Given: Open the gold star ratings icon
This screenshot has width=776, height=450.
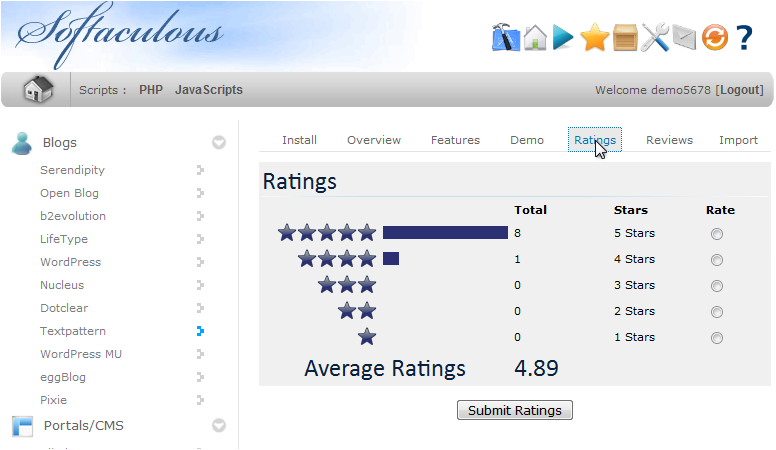Looking at the screenshot, I should pyautogui.click(x=594, y=38).
